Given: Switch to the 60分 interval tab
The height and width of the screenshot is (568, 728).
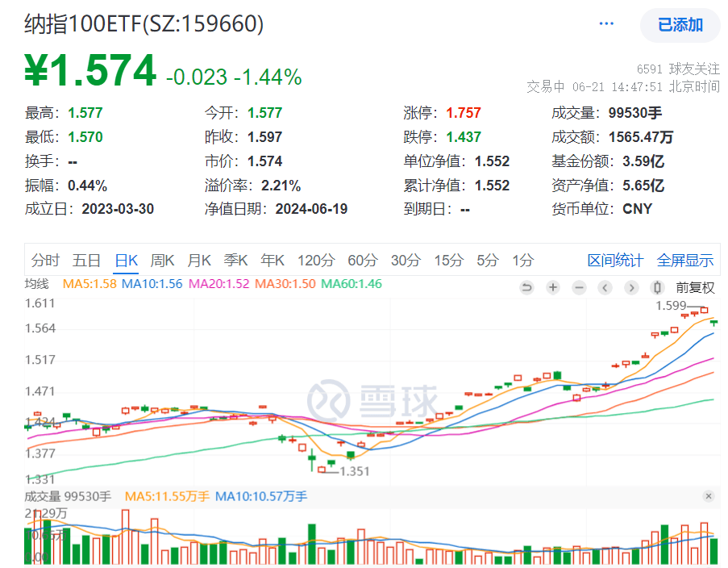Looking at the screenshot, I should 363,261.
